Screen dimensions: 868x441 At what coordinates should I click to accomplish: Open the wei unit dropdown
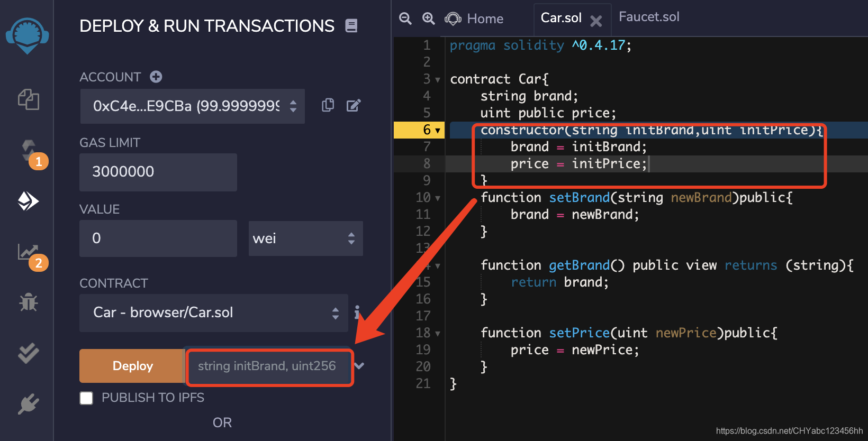[x=306, y=238]
